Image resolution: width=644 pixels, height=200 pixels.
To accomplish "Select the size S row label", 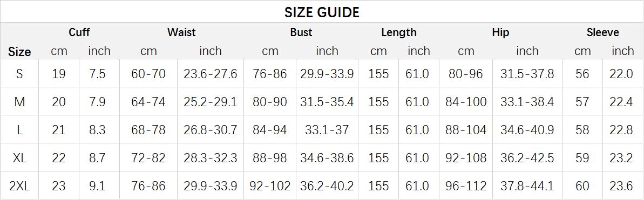I will [19, 74].
